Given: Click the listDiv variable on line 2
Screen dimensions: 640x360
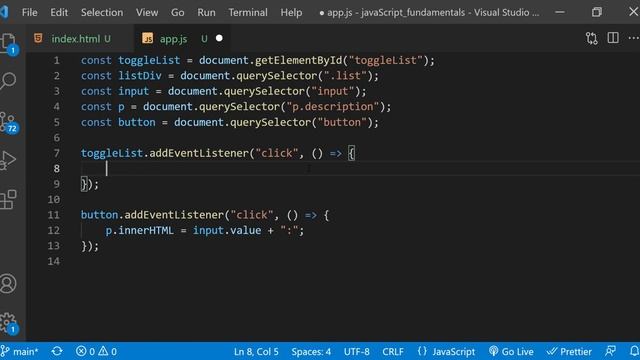Looking at the screenshot, I should [140, 76].
